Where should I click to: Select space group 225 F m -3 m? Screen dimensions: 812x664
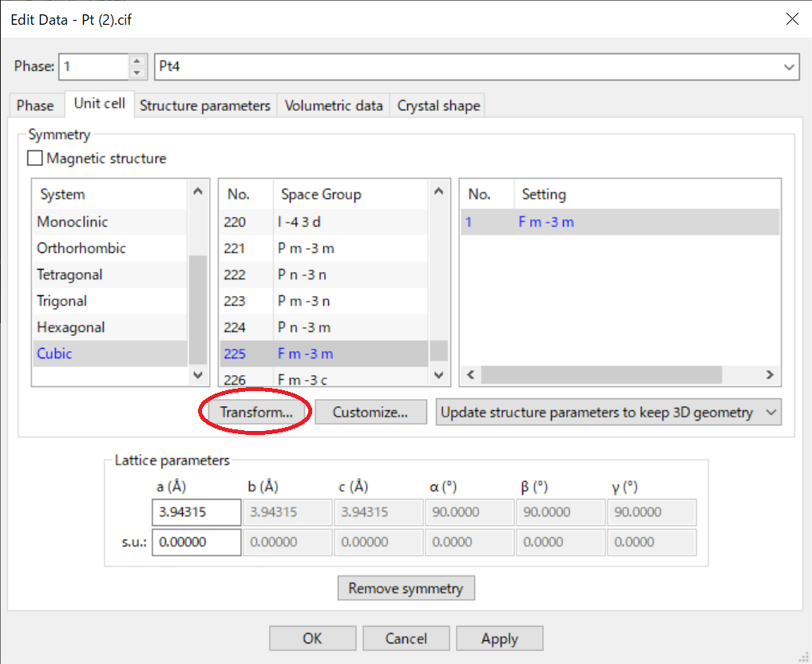[324, 354]
